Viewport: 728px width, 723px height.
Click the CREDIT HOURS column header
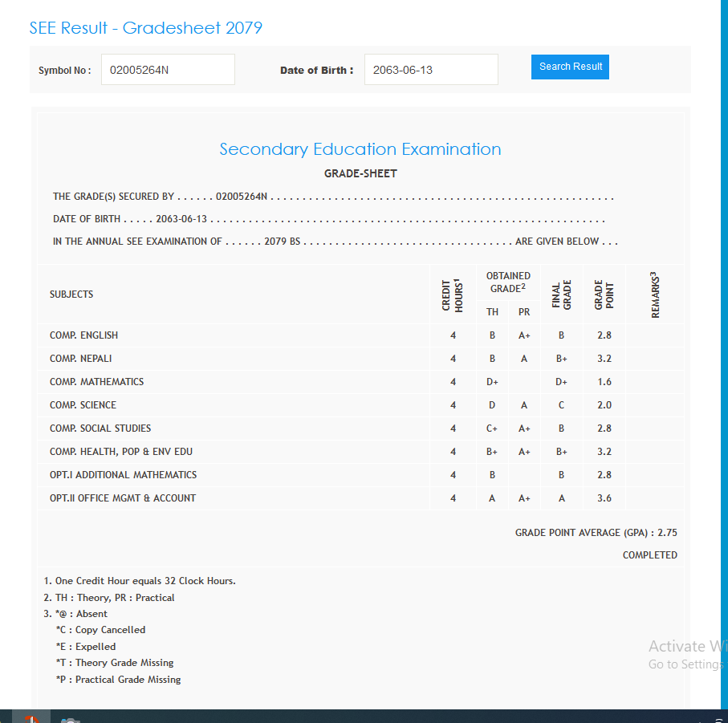(453, 294)
